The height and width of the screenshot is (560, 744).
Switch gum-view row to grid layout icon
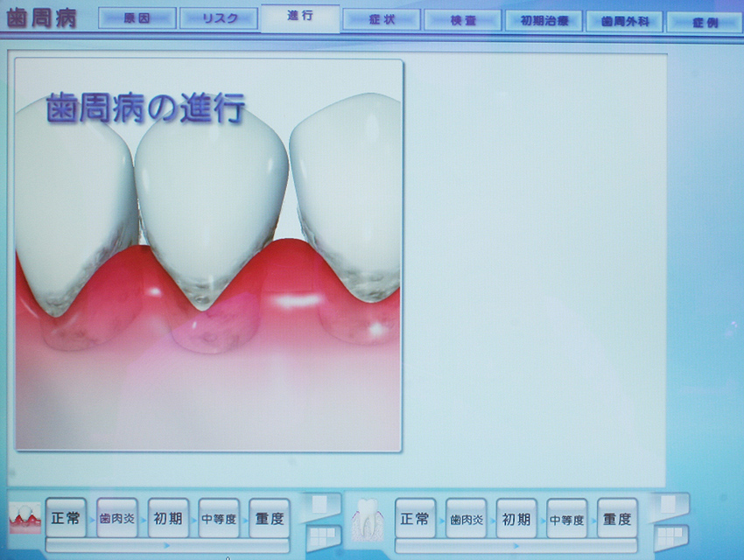click(324, 537)
